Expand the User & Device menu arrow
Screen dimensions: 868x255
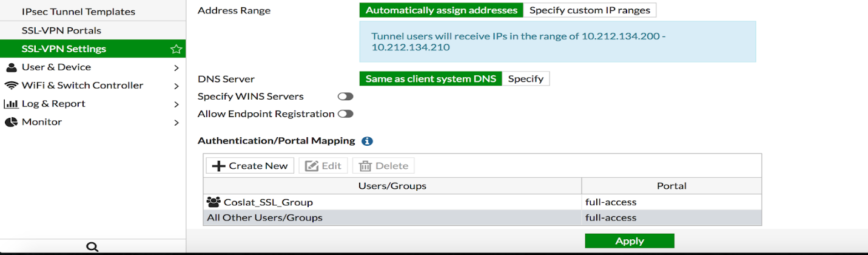tap(177, 67)
